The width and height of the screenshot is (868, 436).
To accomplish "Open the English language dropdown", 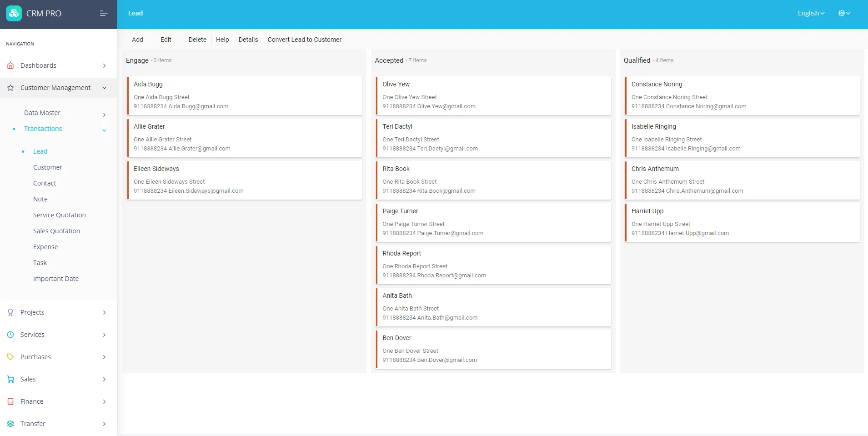I will [x=810, y=13].
